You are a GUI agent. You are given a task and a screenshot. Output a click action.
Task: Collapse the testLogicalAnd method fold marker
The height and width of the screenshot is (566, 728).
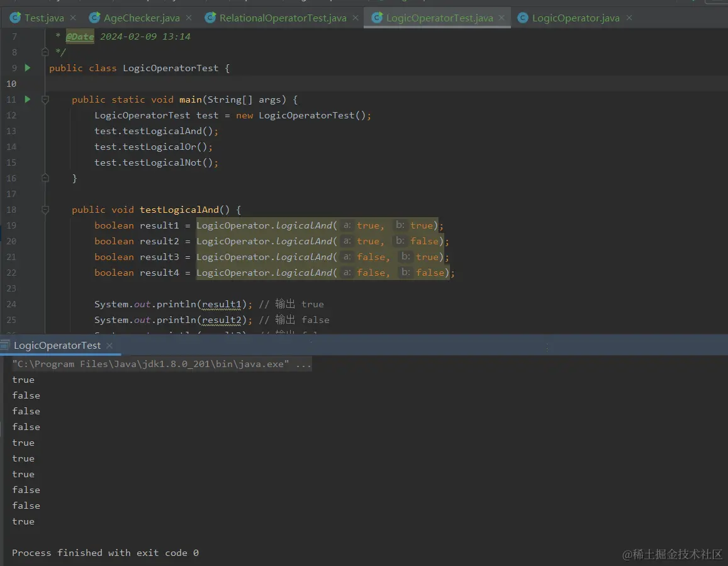pos(45,210)
